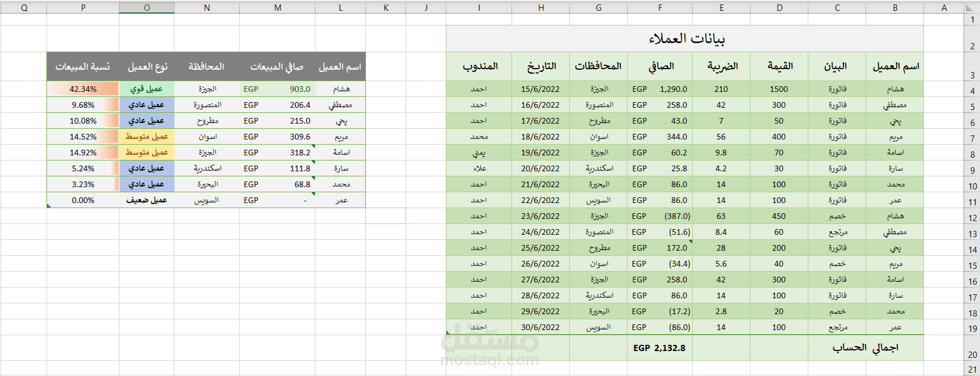Screen dimensions: 980x376
Task: Click the التاريخ header cell
Action: [x=541, y=66]
